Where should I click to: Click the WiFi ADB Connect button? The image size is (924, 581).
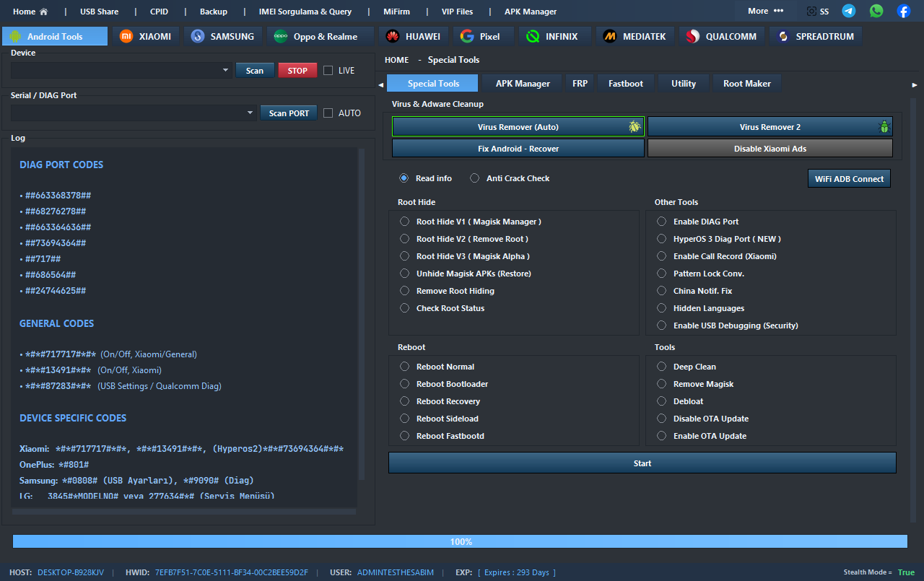point(849,179)
